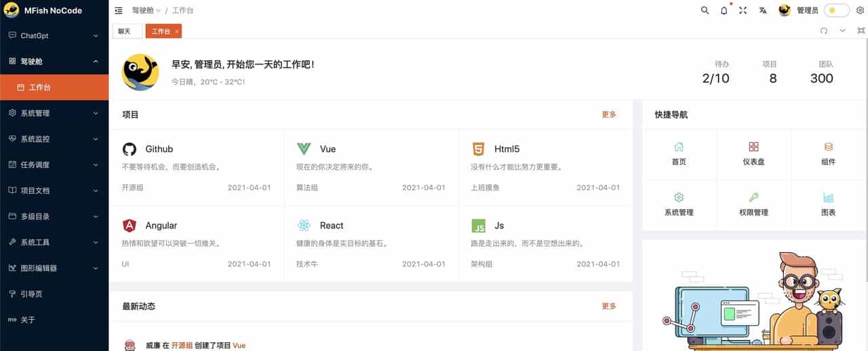Click the Js project logo icon
868x351 pixels.
coord(478,226)
